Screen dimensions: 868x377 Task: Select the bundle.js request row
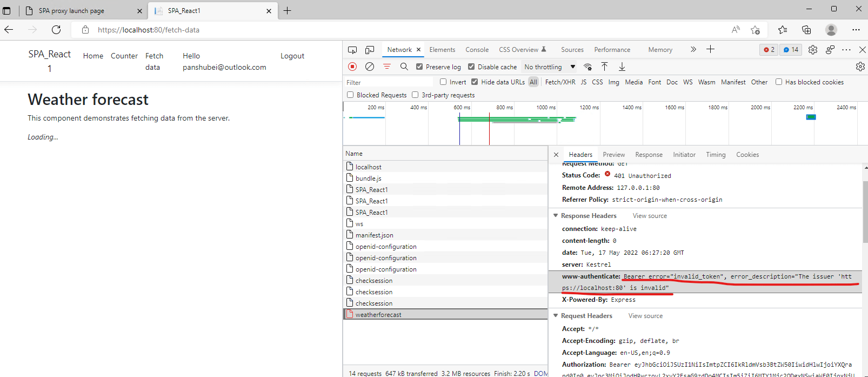point(445,178)
